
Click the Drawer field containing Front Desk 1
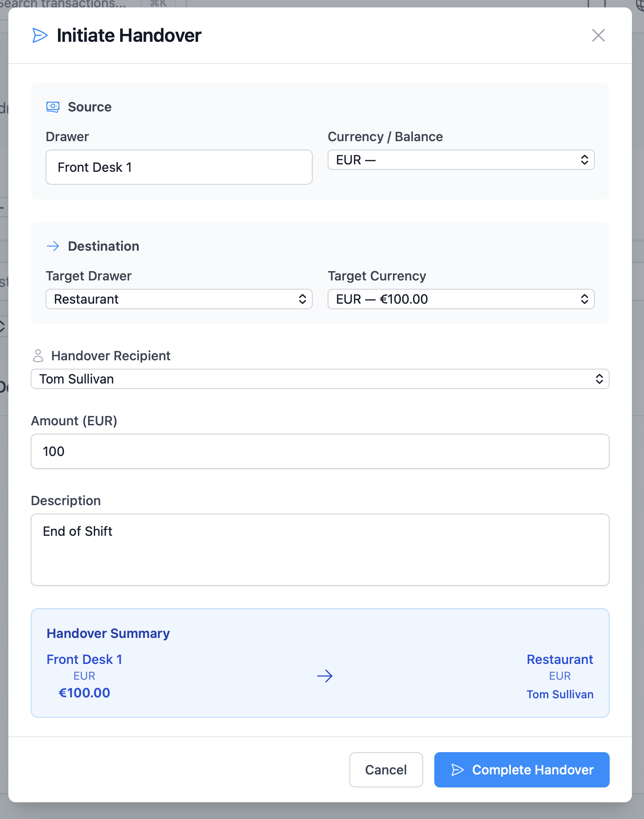(x=179, y=167)
